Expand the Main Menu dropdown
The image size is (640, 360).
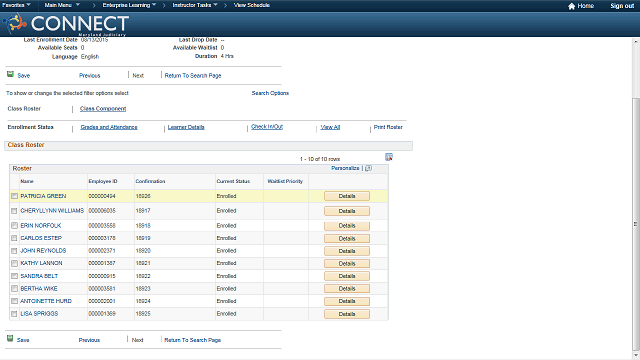62,5
